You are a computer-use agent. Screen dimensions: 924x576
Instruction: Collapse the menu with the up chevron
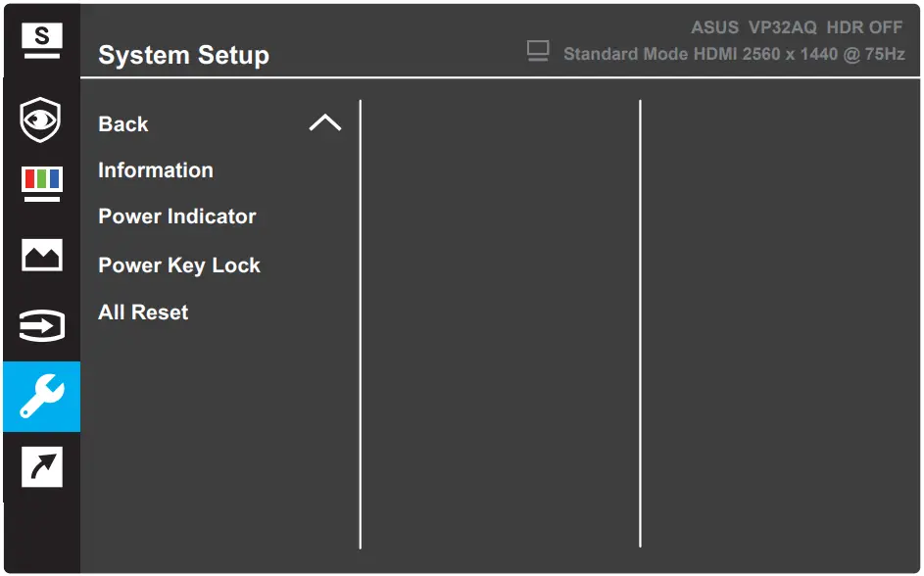(x=323, y=122)
